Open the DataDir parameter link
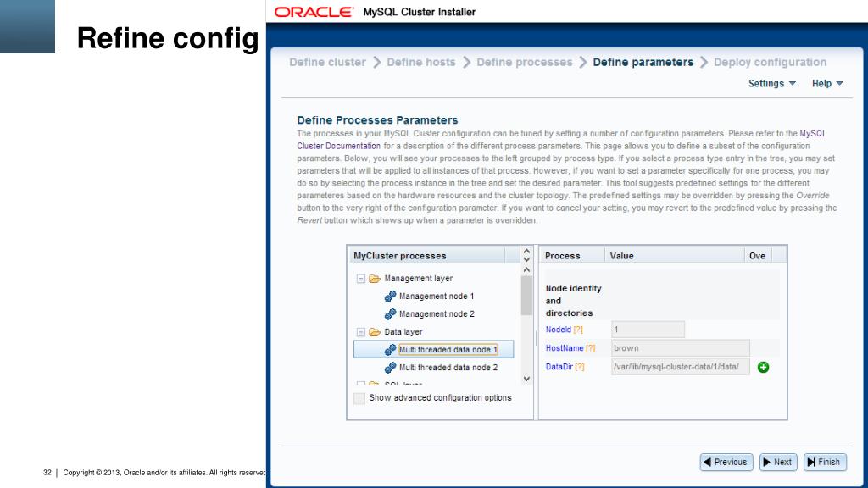The height and width of the screenshot is (488, 868). 559,367
